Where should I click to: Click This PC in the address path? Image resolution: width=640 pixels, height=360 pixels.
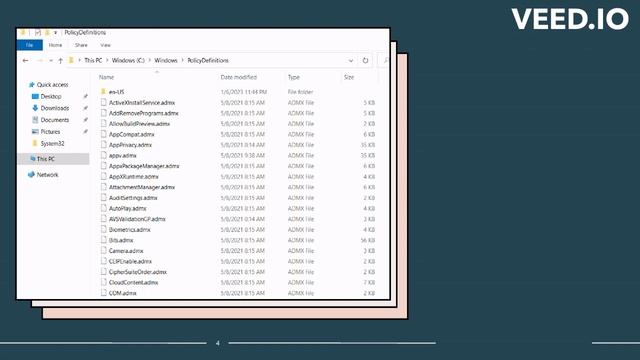coord(93,60)
